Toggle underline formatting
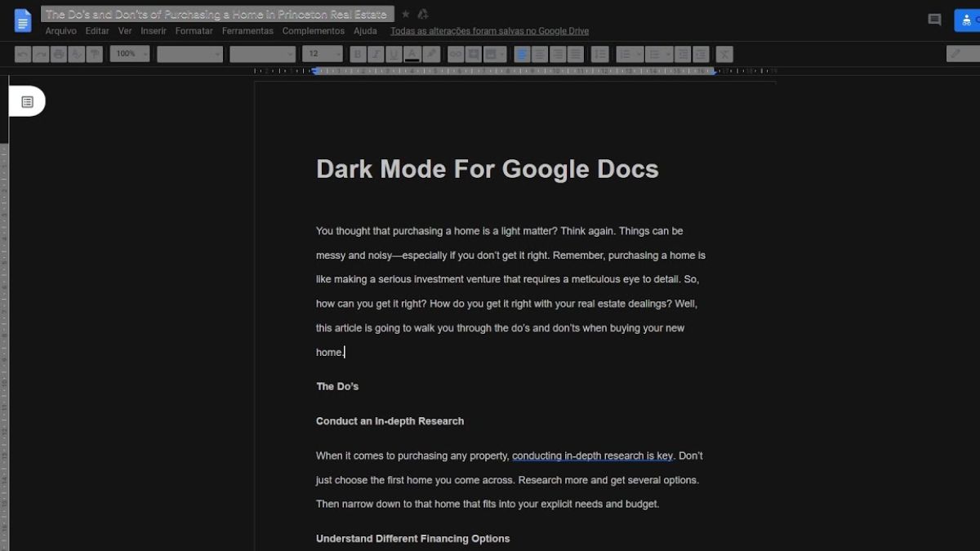 [394, 54]
